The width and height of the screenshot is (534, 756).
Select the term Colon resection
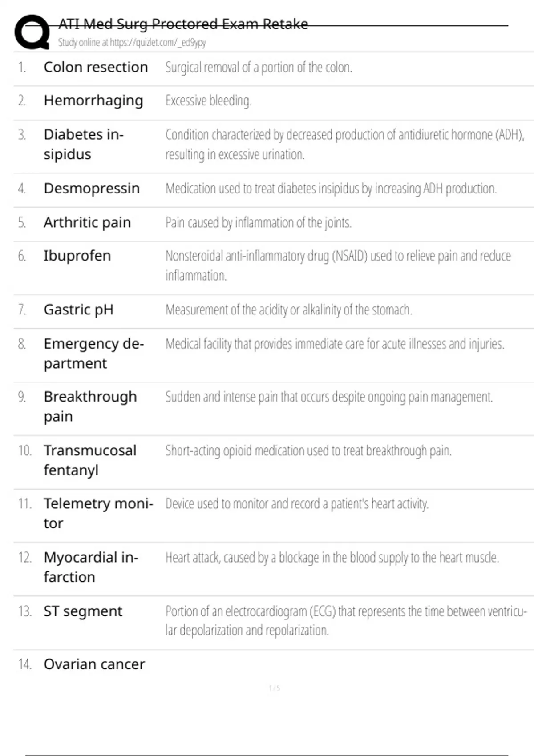click(x=96, y=67)
